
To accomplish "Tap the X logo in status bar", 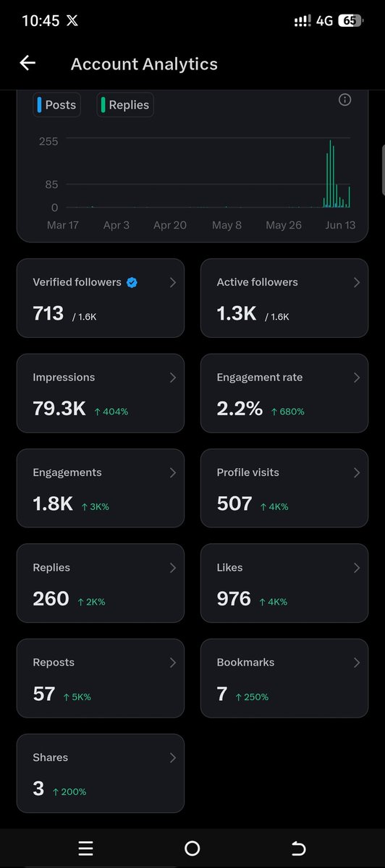I will [72, 21].
